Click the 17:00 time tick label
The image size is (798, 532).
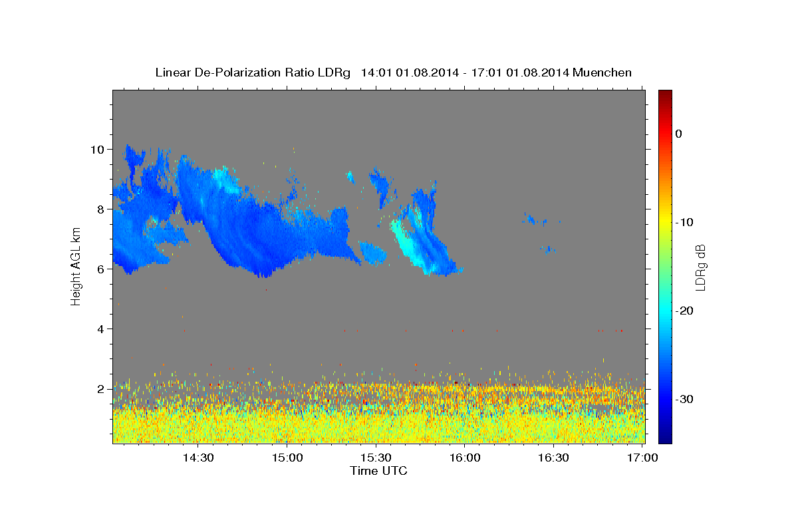[x=643, y=458]
